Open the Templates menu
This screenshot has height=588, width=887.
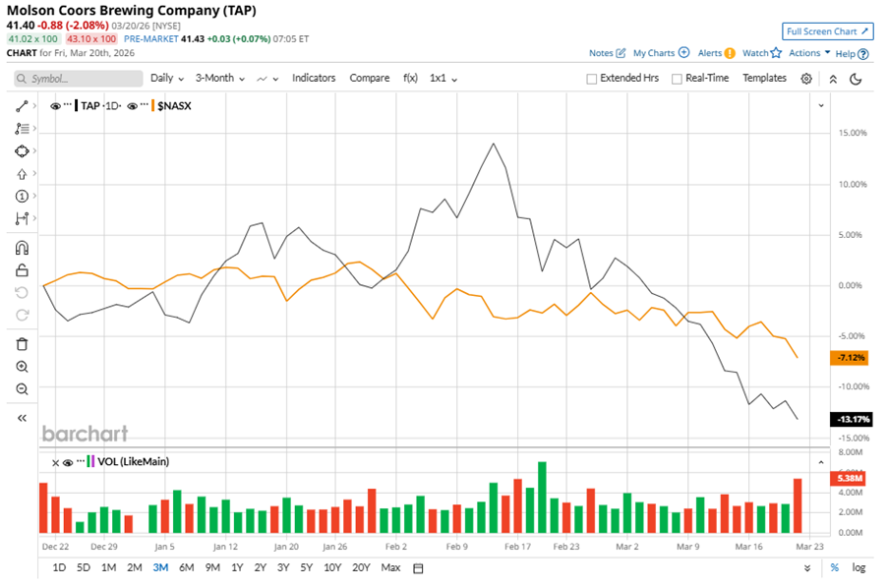[x=764, y=78]
